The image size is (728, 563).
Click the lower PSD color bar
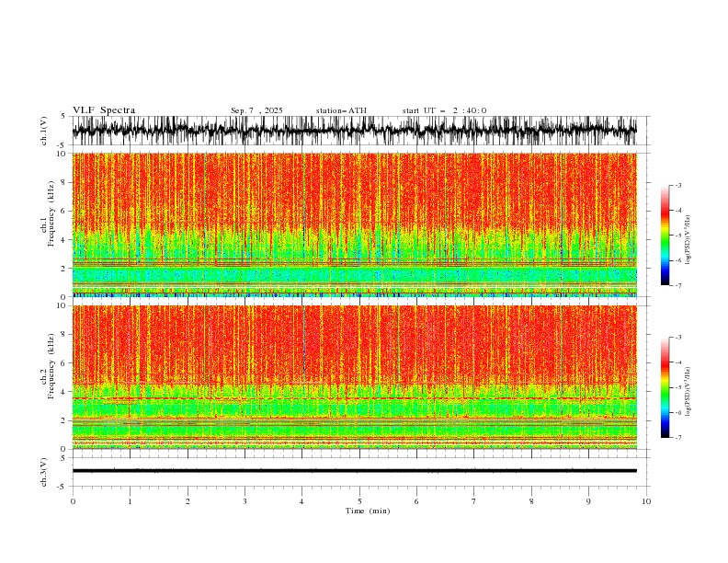(665, 387)
